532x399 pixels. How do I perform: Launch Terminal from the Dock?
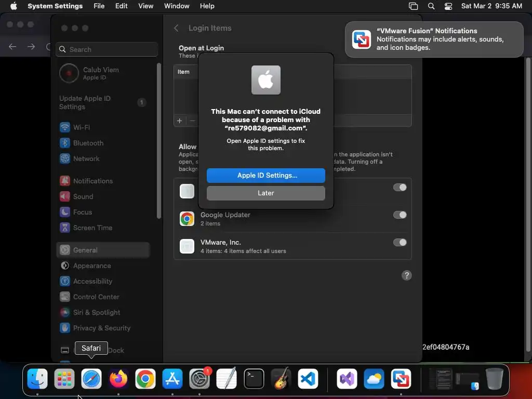pyautogui.click(x=254, y=379)
